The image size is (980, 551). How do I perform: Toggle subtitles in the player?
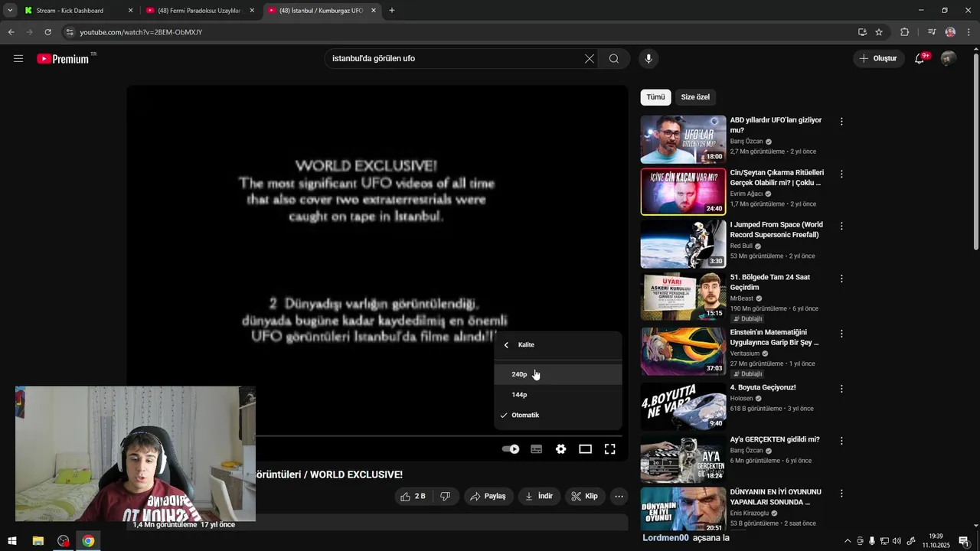click(x=536, y=449)
